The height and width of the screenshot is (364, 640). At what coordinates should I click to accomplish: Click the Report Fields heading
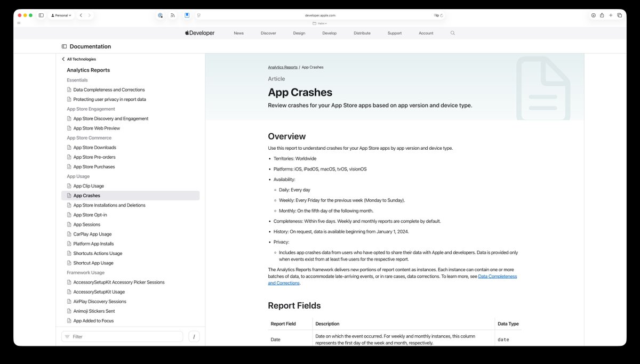pyautogui.click(x=294, y=305)
